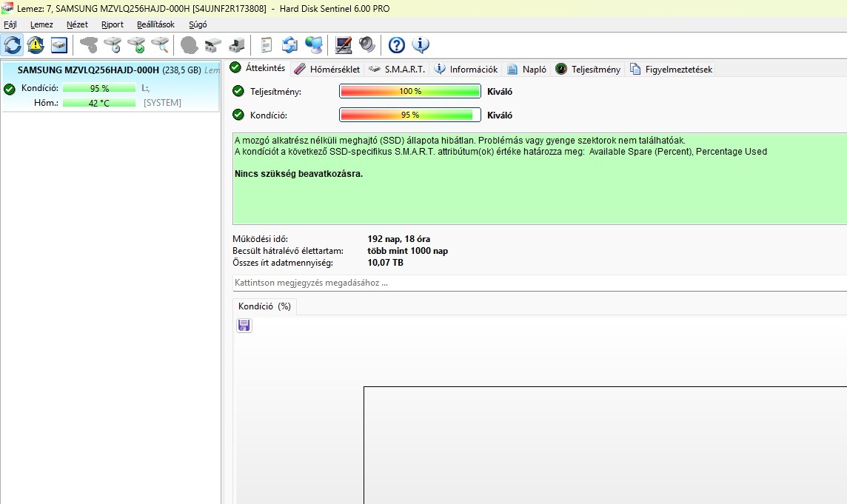Open the Riport menu

[113, 24]
